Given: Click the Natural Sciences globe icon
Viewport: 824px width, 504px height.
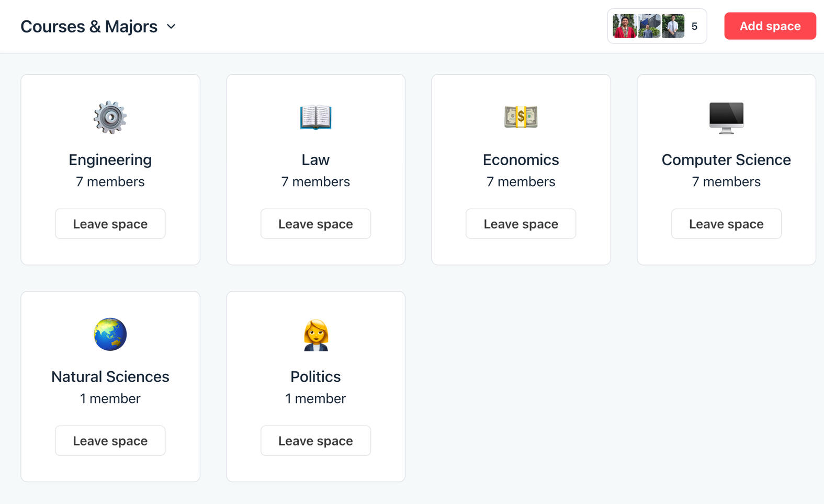Looking at the screenshot, I should [x=110, y=334].
